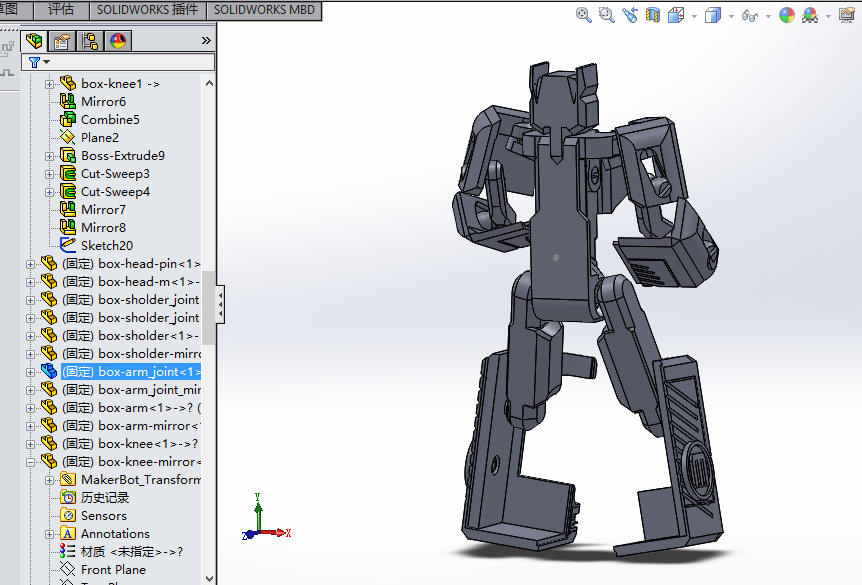The image size is (862, 585).
Task: Select the Sketch20 tree item
Action: [106, 246]
